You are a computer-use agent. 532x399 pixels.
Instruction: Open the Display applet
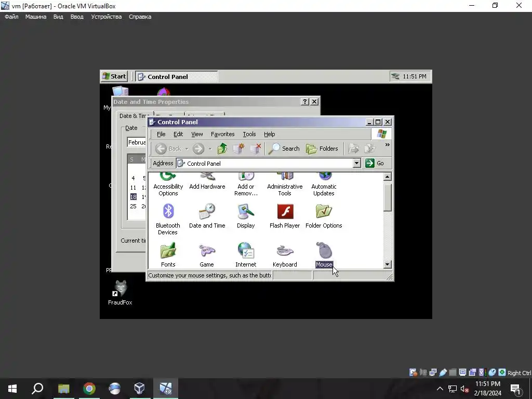pyautogui.click(x=246, y=216)
